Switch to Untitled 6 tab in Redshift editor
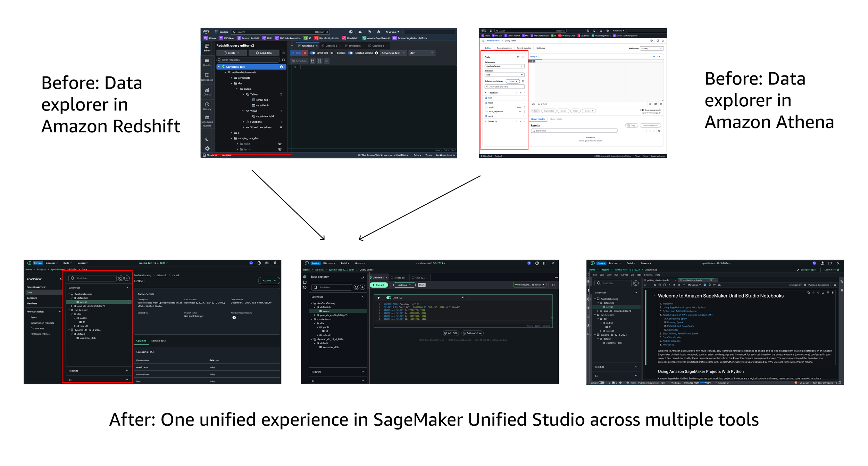Image resolution: width=868 pixels, height=466 pixels. click(331, 46)
